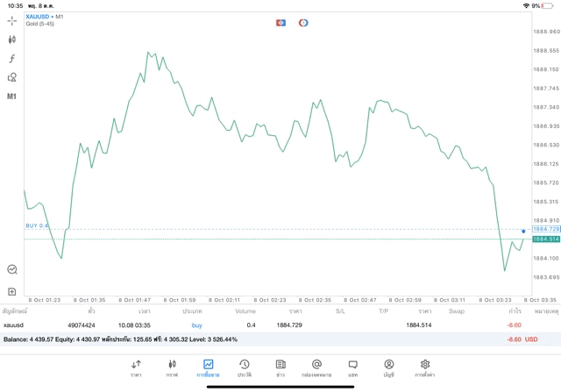Open the indicators function icon

coord(12,59)
